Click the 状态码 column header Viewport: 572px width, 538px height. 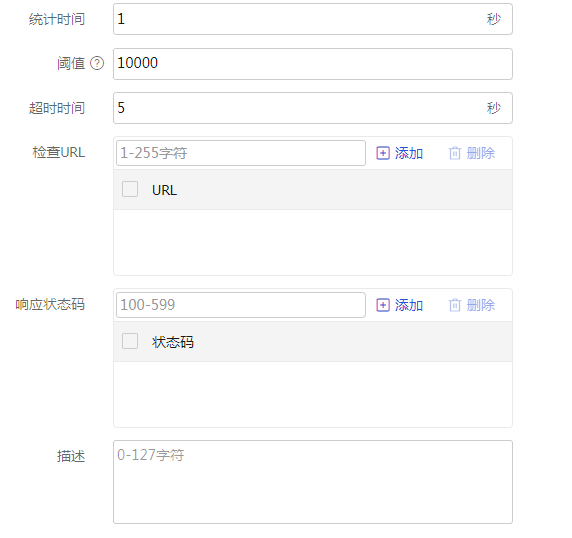(173, 342)
